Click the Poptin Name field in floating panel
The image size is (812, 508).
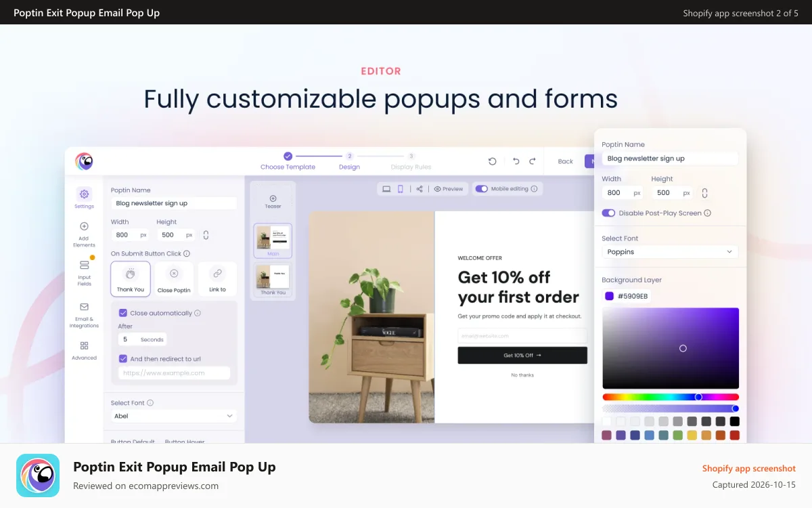click(670, 158)
